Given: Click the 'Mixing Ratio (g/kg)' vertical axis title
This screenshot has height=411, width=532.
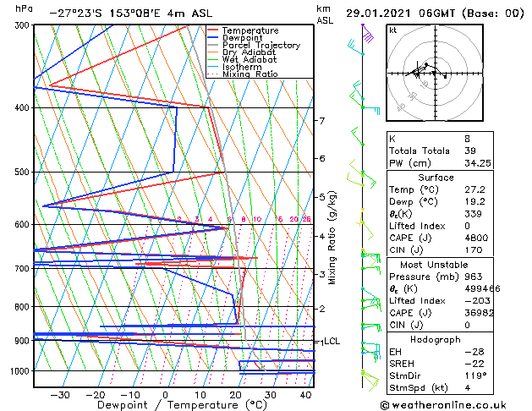Looking at the screenshot, I should (x=332, y=238).
